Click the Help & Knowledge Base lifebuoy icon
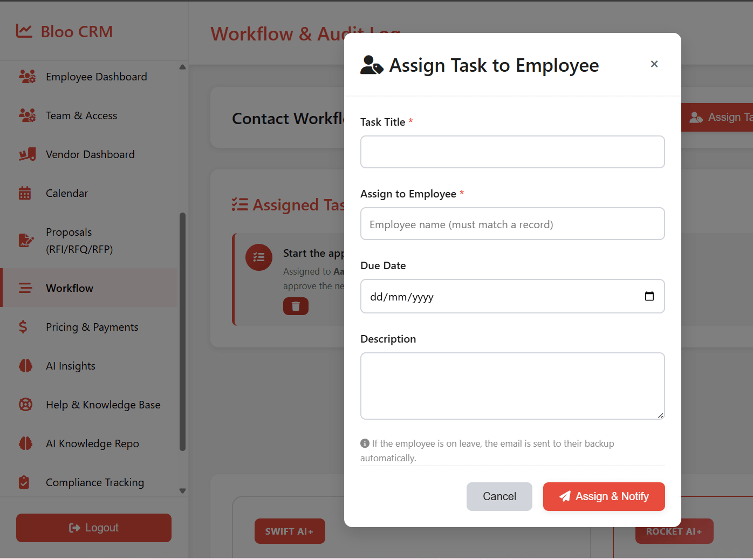The height and width of the screenshot is (560, 753). pyautogui.click(x=25, y=405)
